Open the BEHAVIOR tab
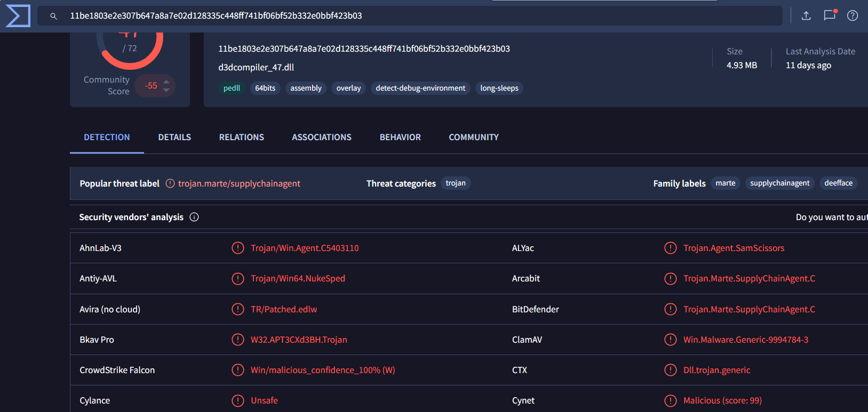 pos(400,137)
